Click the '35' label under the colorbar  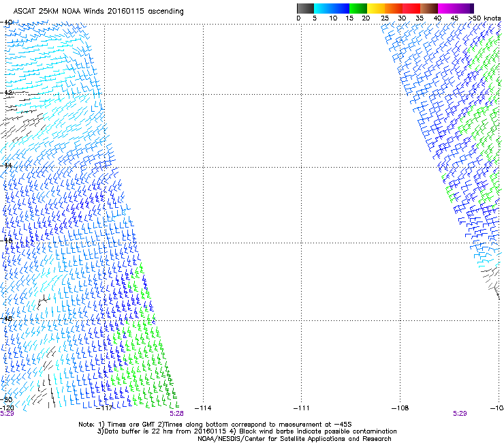click(420, 18)
